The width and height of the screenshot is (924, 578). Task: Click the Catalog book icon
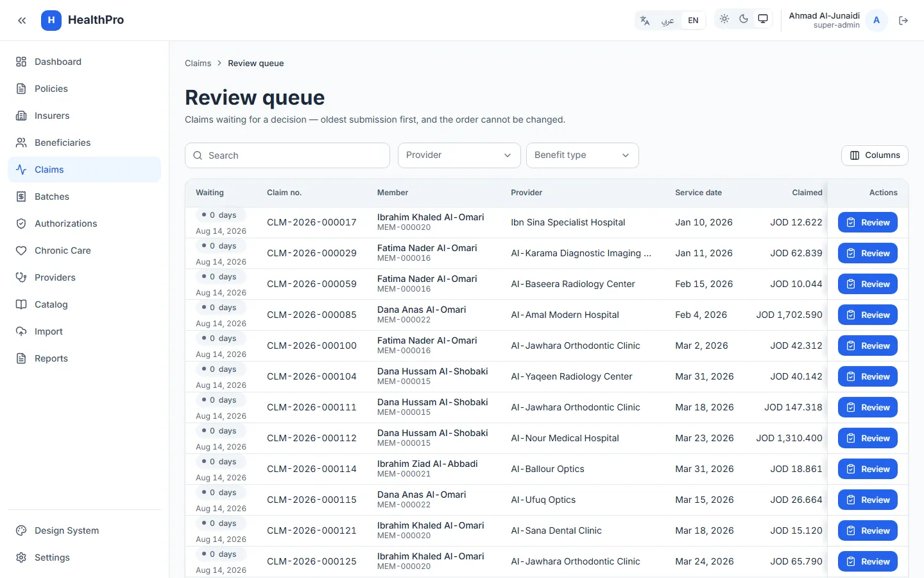pos(21,304)
